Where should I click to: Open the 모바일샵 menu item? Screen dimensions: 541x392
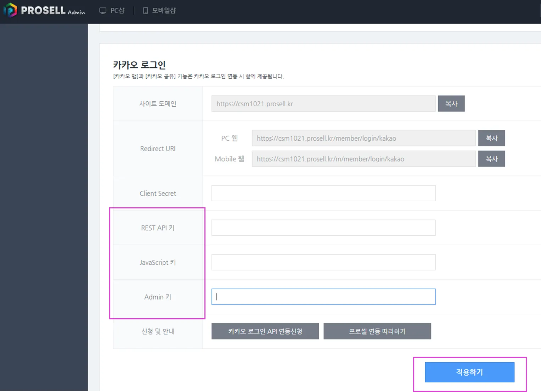point(159,11)
